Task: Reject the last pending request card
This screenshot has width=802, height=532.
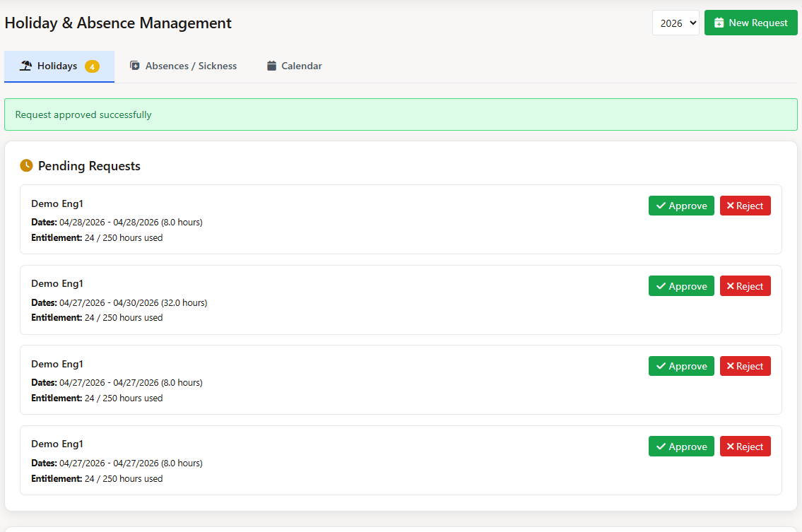Action: point(745,446)
